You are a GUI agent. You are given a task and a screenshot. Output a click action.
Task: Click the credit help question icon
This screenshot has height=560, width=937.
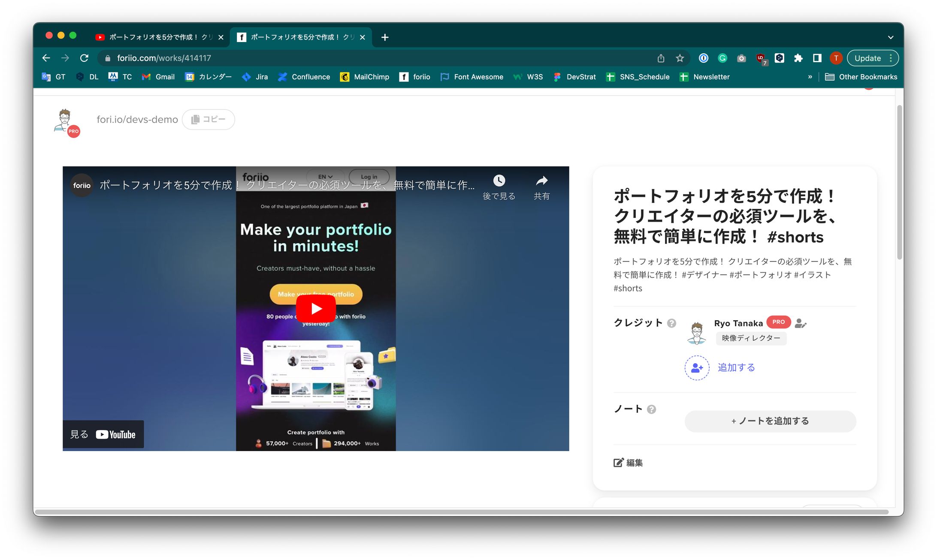tap(672, 323)
